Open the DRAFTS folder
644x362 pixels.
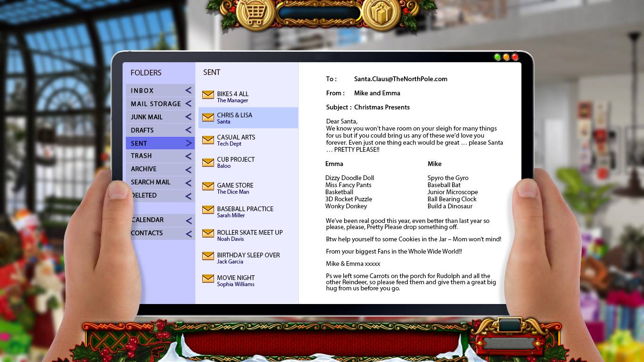coord(142,130)
